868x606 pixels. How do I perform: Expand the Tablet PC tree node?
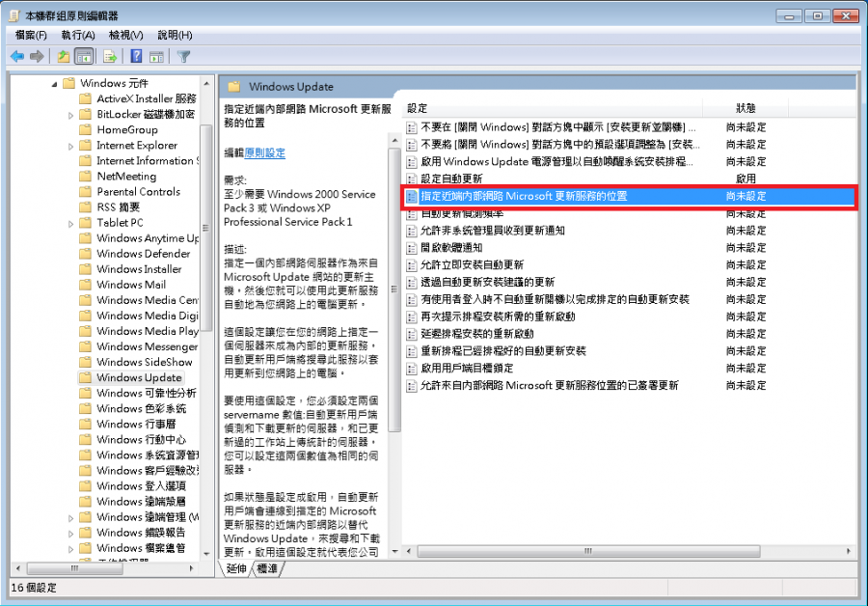point(71,223)
